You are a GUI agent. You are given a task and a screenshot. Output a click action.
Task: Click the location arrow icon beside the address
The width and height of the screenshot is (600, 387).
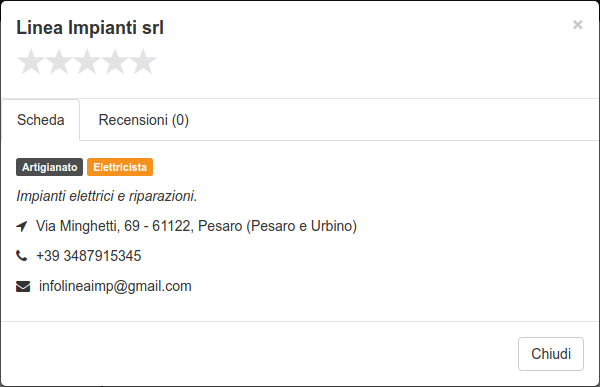click(22, 226)
